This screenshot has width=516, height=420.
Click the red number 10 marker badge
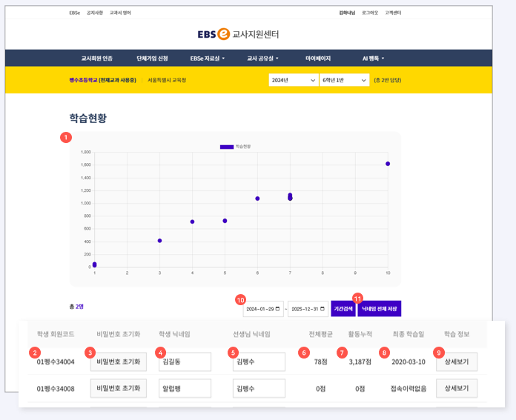(x=240, y=300)
